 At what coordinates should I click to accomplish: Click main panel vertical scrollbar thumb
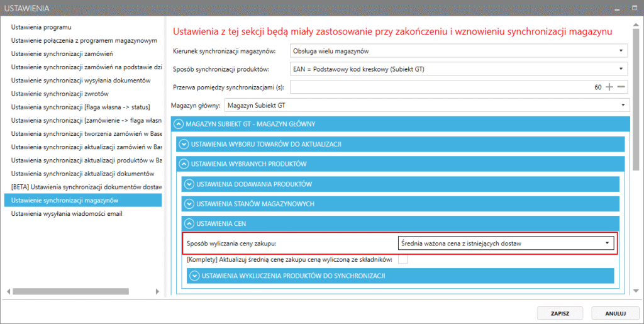[x=636, y=101]
